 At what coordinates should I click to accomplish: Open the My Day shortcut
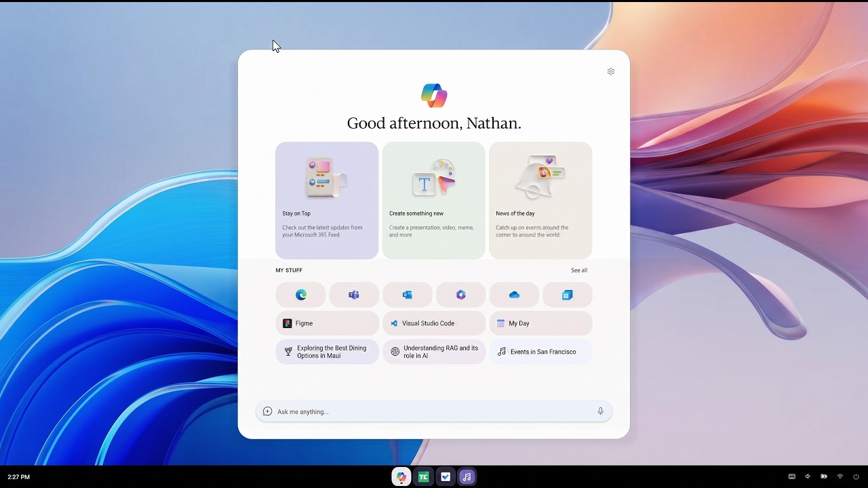[540, 323]
